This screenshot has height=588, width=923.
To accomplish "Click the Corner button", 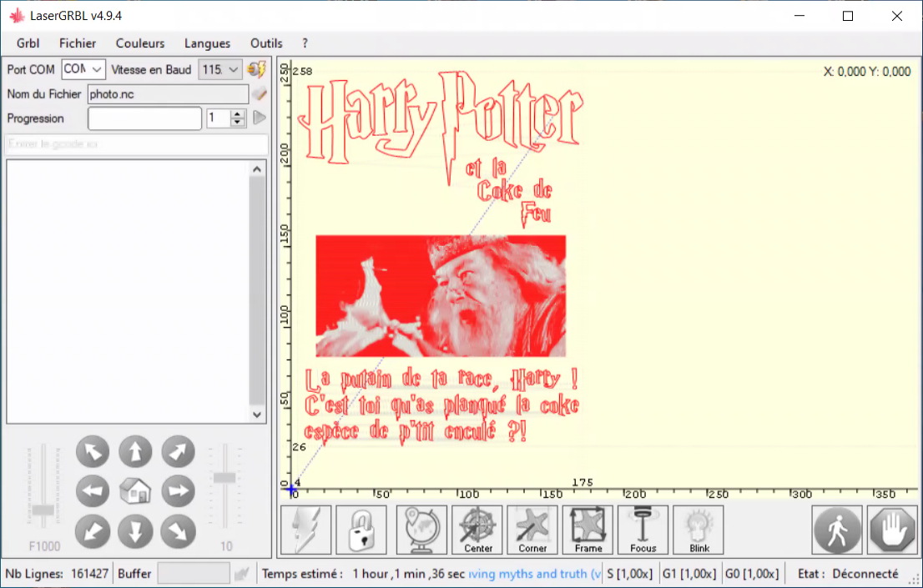I will pyautogui.click(x=532, y=530).
